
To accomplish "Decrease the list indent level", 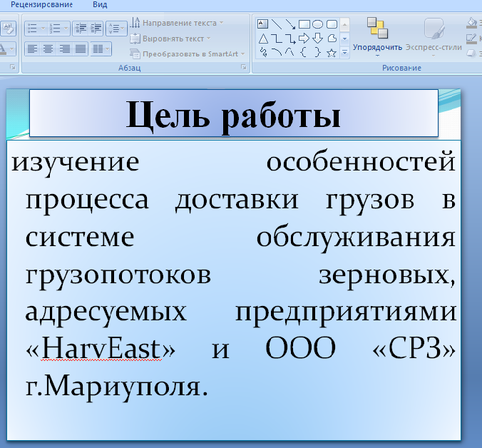I will click(x=81, y=29).
